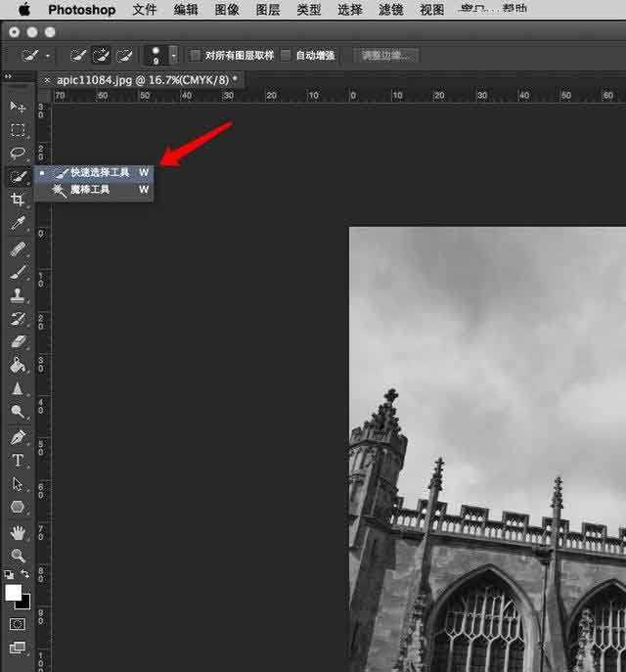Viewport: 626px width, 672px height.
Task: Expand the toolbar's double-arrow collapse control
Action: click(8, 76)
